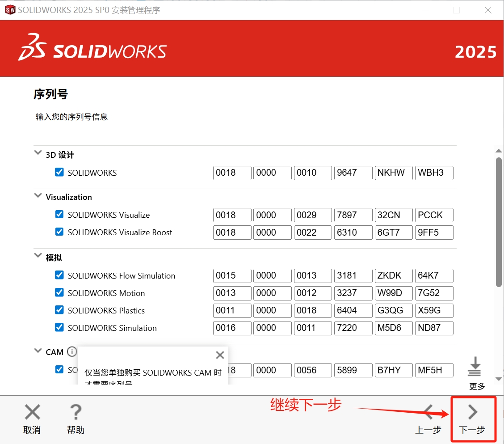This screenshot has width=504, height=444.
Task: Collapse the 模拟 section
Action: coord(38,255)
